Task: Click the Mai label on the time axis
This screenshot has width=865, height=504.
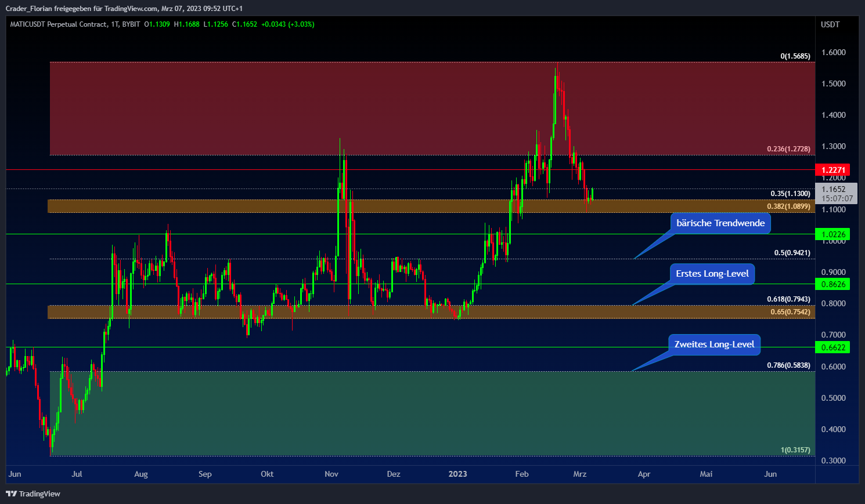Action: click(706, 474)
